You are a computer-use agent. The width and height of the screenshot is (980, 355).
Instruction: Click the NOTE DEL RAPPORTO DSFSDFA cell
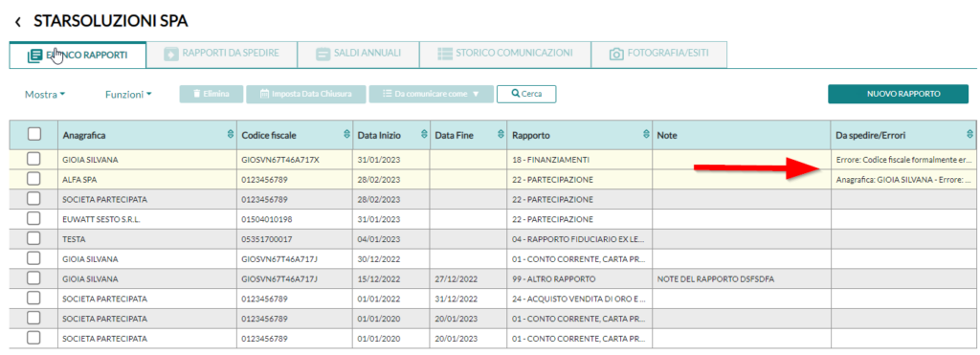coord(742,278)
